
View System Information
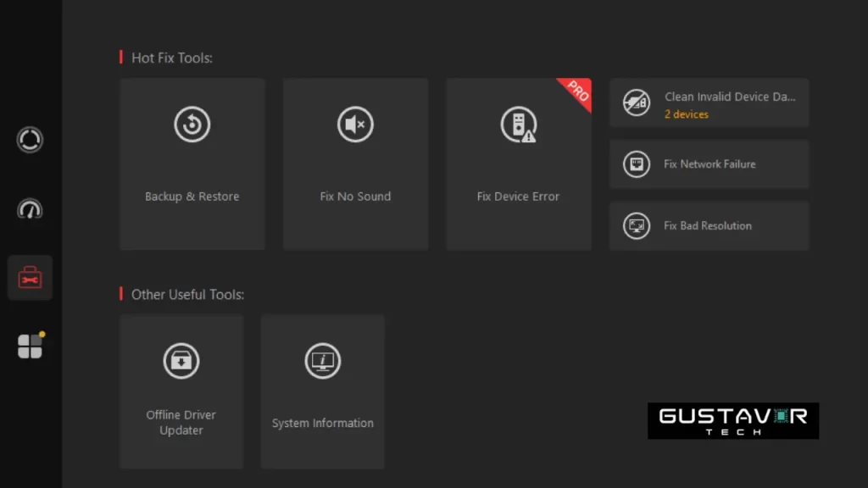[322, 390]
